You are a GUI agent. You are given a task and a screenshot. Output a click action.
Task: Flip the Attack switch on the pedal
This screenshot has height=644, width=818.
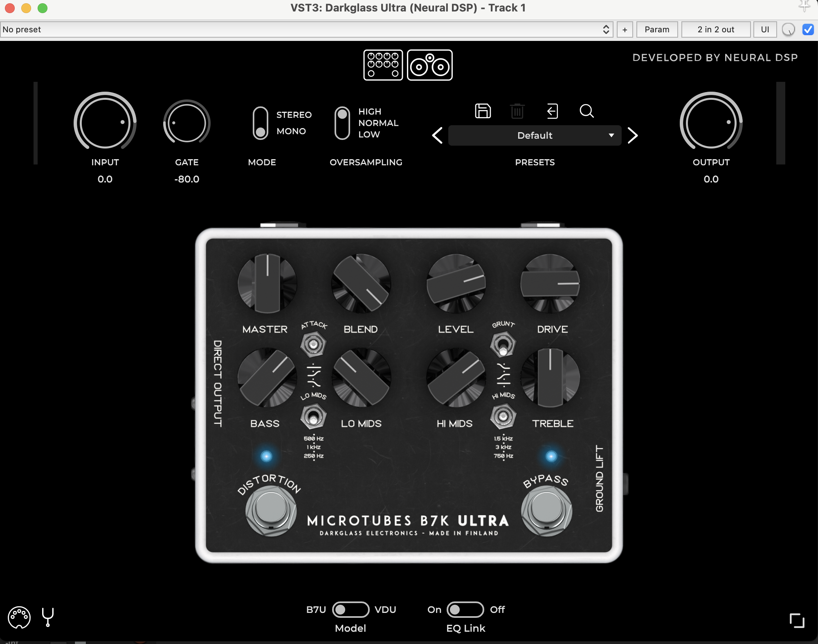pos(313,344)
